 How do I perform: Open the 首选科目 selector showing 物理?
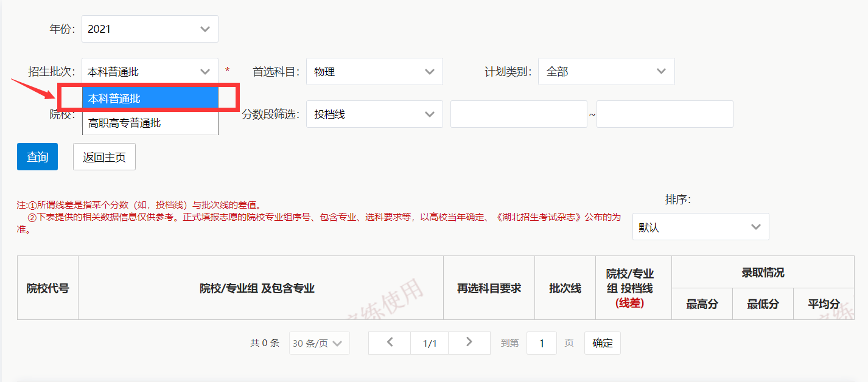tap(374, 71)
